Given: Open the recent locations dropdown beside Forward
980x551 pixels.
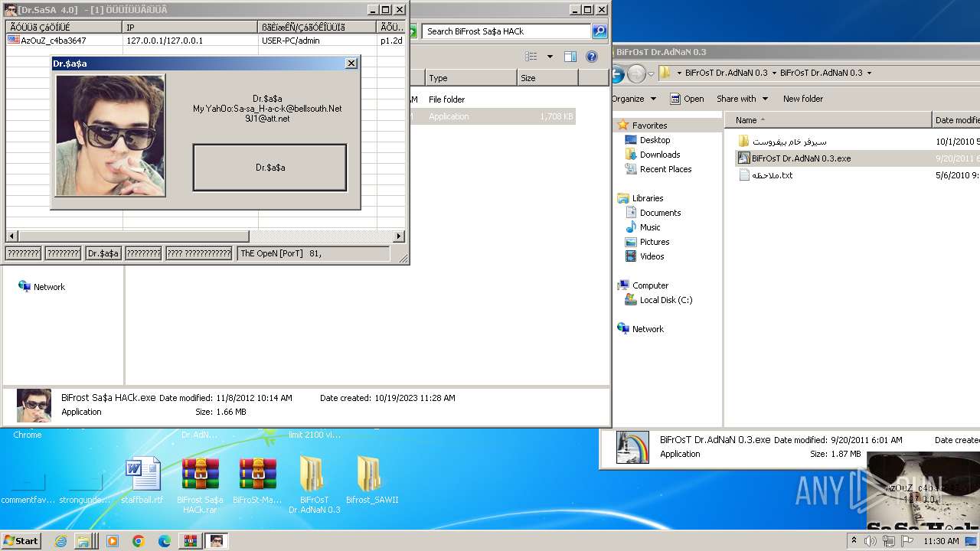Looking at the screenshot, I should click(x=651, y=74).
